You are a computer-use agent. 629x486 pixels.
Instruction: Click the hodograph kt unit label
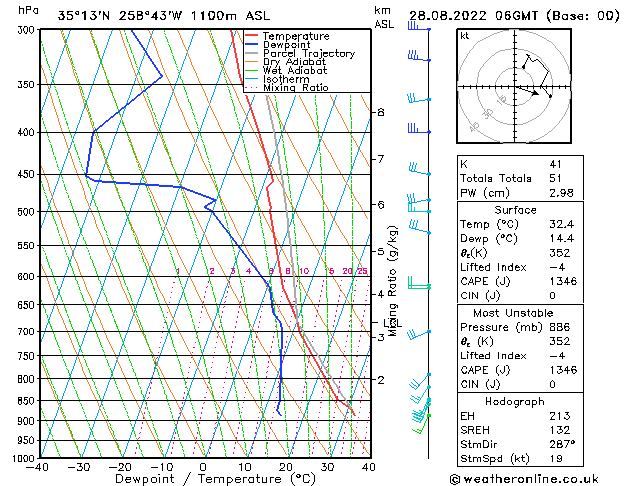point(465,36)
